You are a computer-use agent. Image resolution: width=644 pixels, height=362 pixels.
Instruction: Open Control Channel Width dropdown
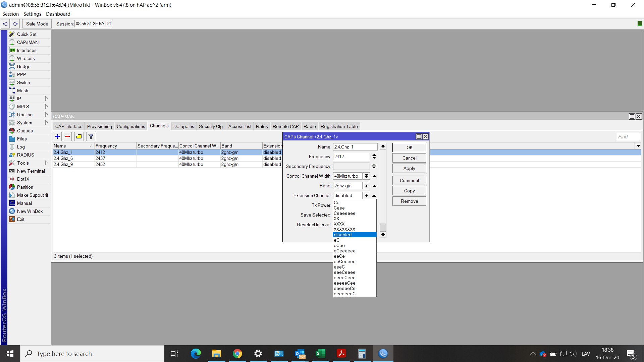[x=366, y=176]
